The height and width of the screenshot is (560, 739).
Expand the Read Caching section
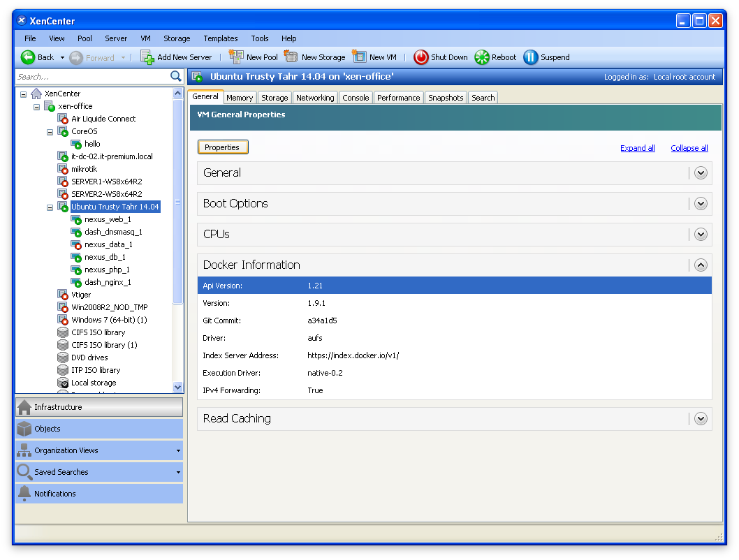701,418
